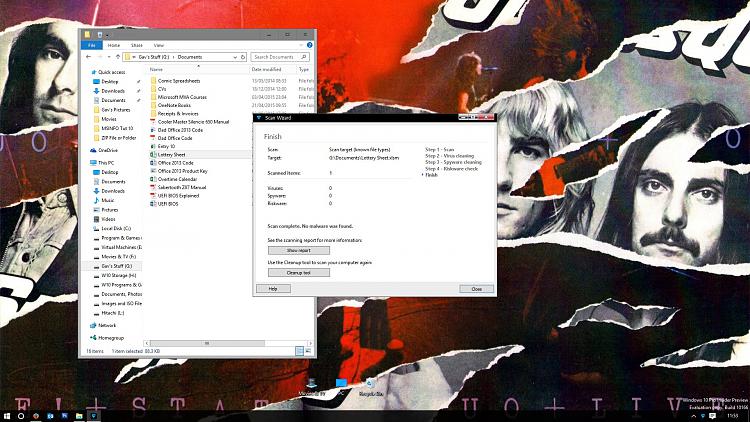Open the address bar history dropdown
This screenshot has height=422, width=750.
click(x=235, y=57)
